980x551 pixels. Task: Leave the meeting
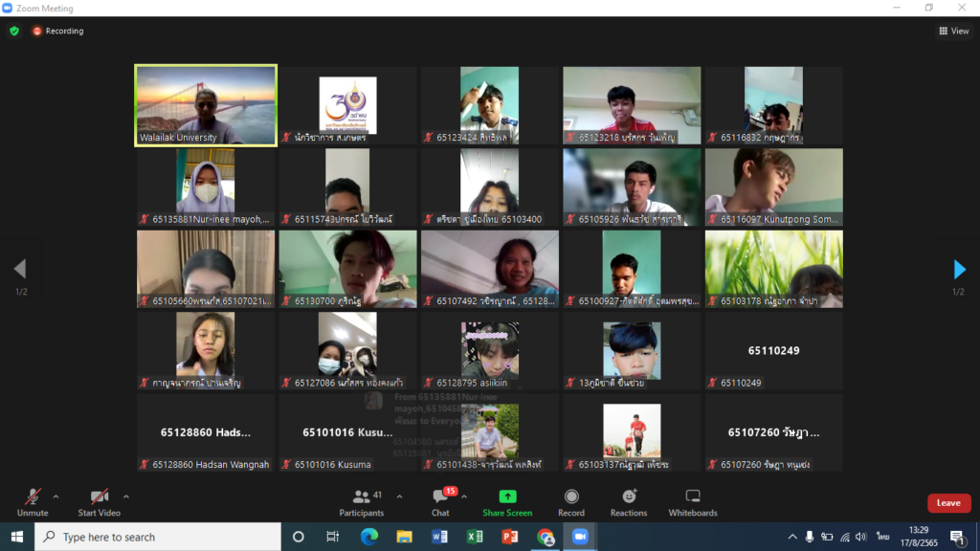(x=948, y=503)
